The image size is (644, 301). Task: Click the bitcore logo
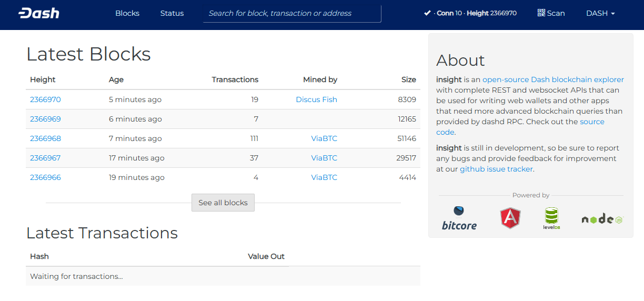click(x=459, y=218)
